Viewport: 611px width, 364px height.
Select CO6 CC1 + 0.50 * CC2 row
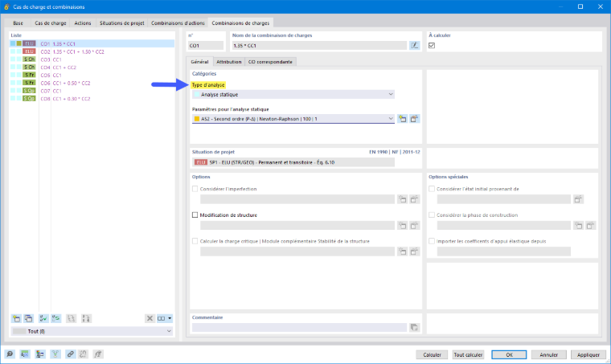[92, 83]
